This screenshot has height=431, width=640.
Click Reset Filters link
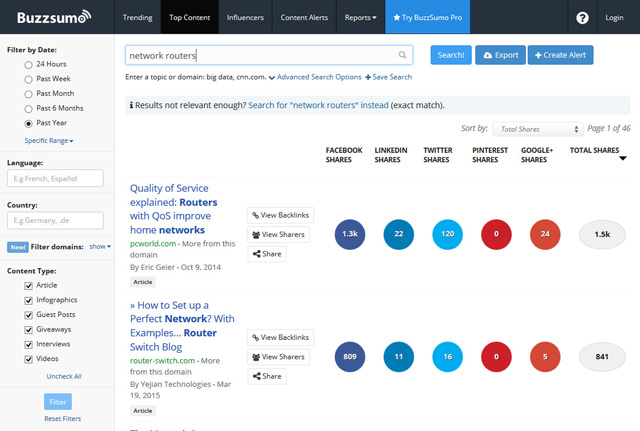click(62, 419)
